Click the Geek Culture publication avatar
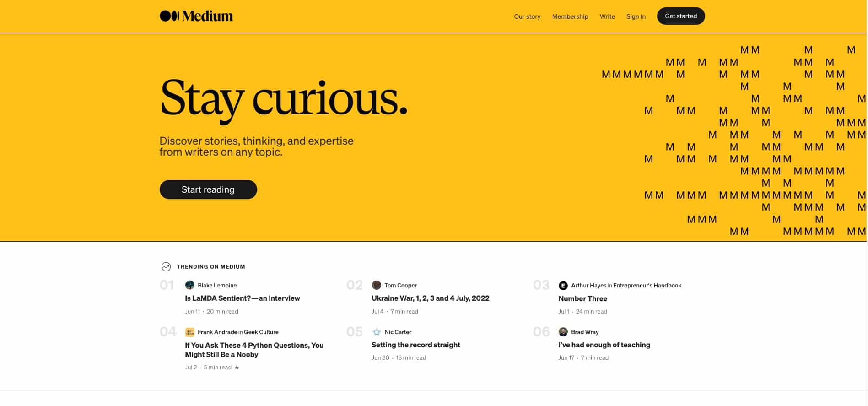This screenshot has height=406, width=868. click(x=190, y=332)
